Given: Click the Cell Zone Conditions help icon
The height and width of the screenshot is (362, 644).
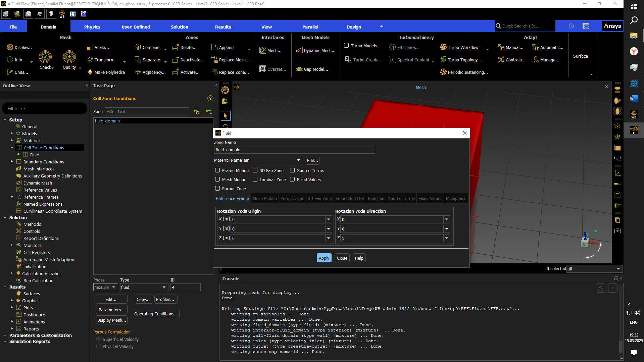Looking at the screenshot, I should point(210,98).
